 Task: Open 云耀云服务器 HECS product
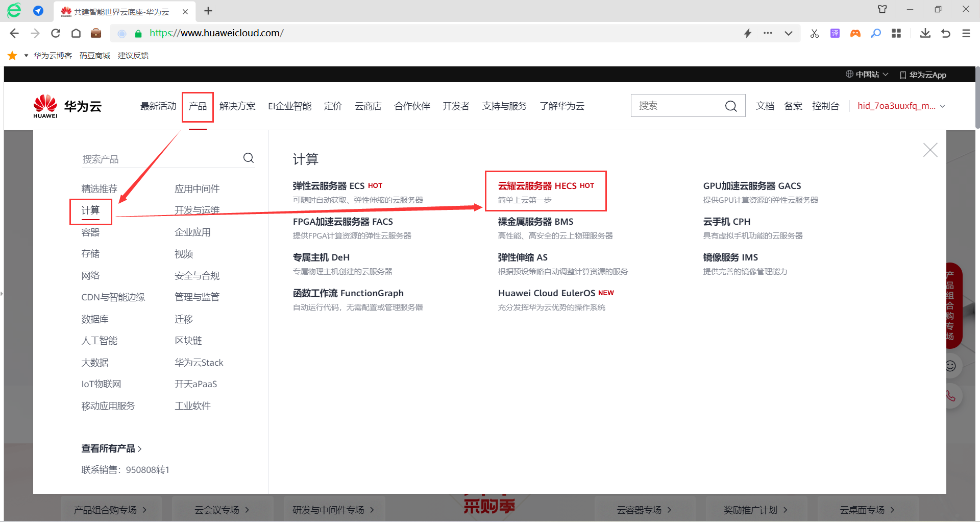[x=537, y=186]
